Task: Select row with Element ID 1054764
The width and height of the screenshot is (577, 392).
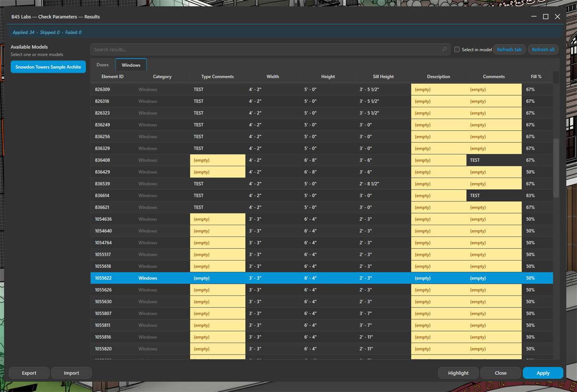Action: coord(322,243)
